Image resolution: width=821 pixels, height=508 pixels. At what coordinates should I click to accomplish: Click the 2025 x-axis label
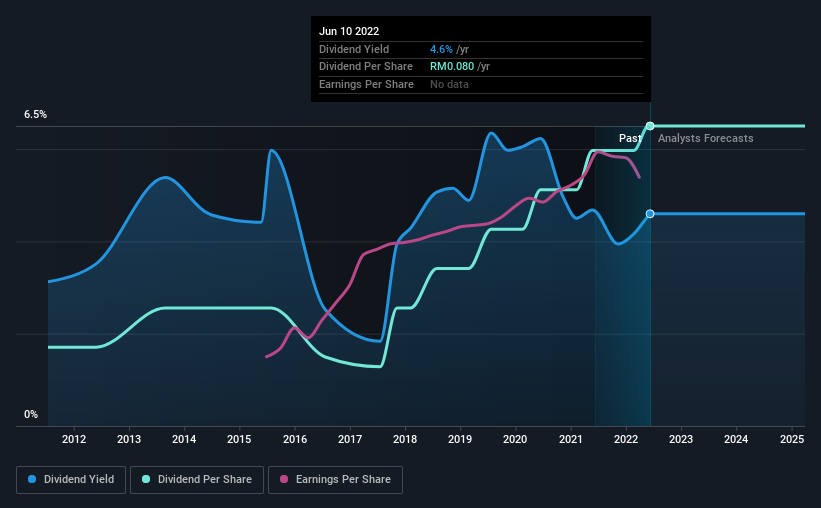point(792,439)
